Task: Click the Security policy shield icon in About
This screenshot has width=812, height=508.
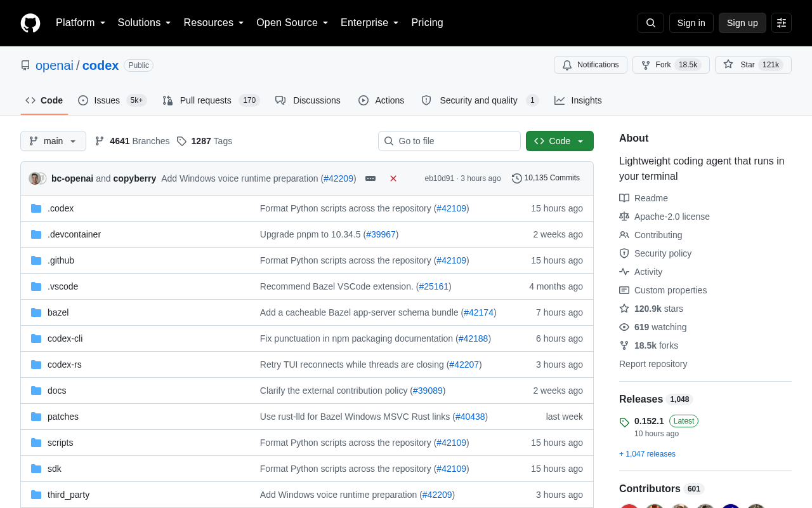Action: click(x=624, y=253)
